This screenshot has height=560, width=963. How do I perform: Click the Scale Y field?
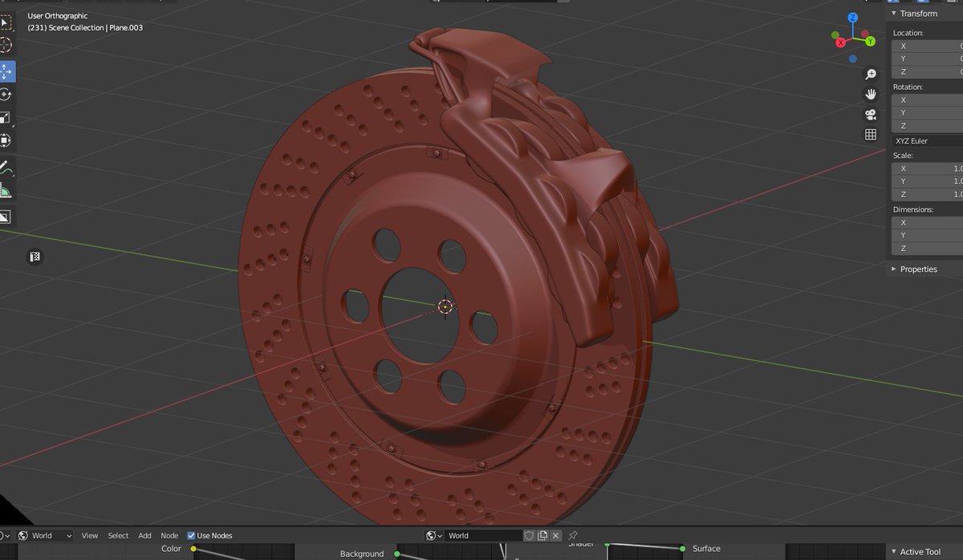[x=928, y=181]
